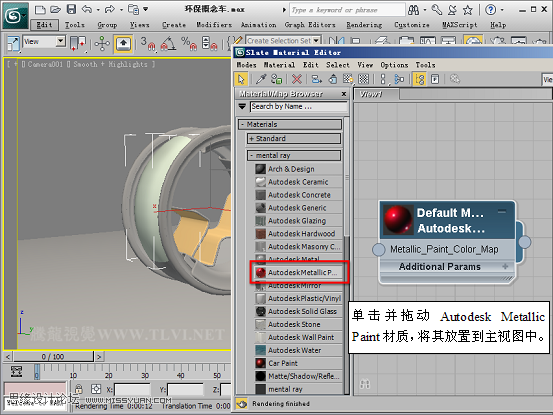Toggle the Angle Snap icon
Viewport: 553px width, 415px height.
(x=168, y=44)
